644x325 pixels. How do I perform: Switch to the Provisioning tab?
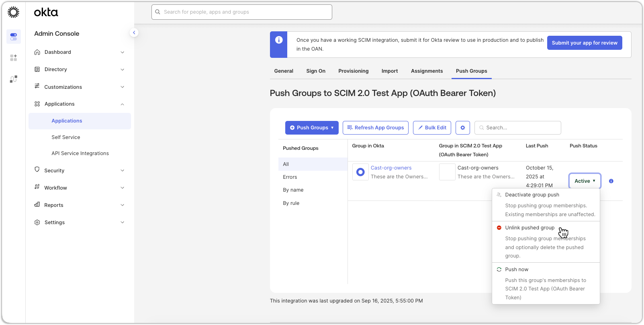pyautogui.click(x=354, y=71)
